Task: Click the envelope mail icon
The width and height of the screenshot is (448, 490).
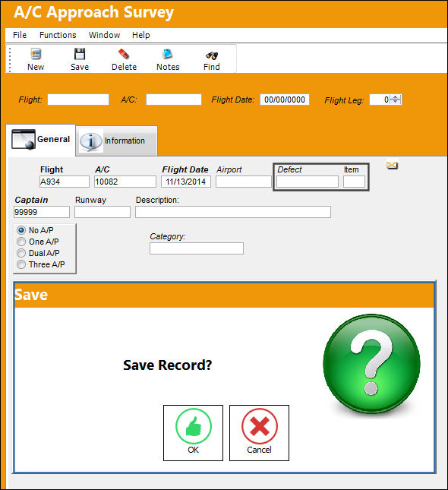Action: [x=392, y=165]
